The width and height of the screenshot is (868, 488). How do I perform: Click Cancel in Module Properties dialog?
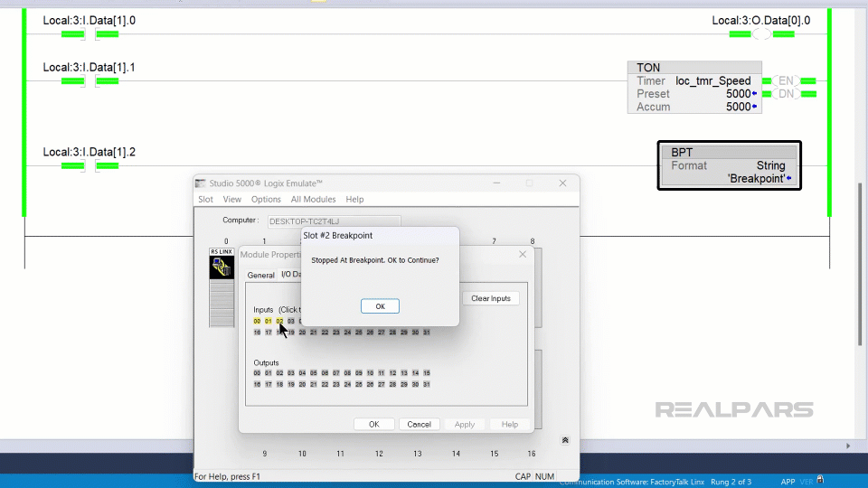[419, 425]
